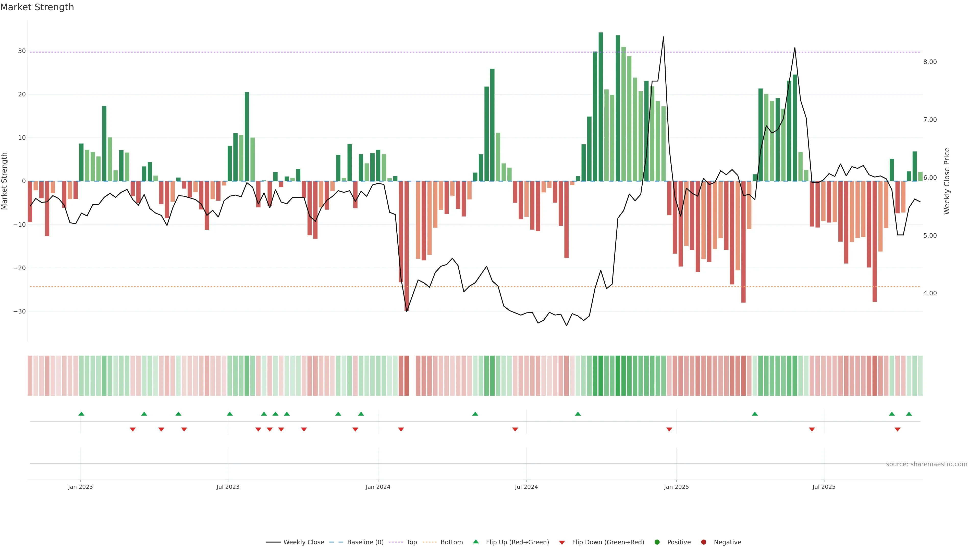Click the red Flip Down legend triangle

coord(562,543)
